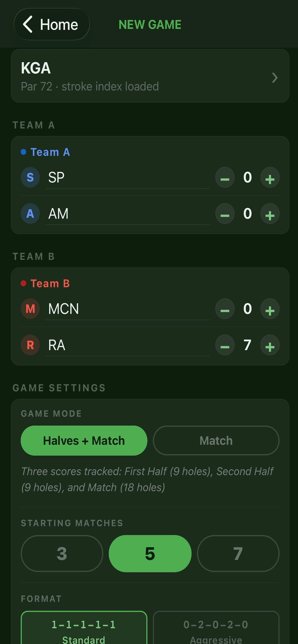Open KGA course selection chevron

(275, 78)
